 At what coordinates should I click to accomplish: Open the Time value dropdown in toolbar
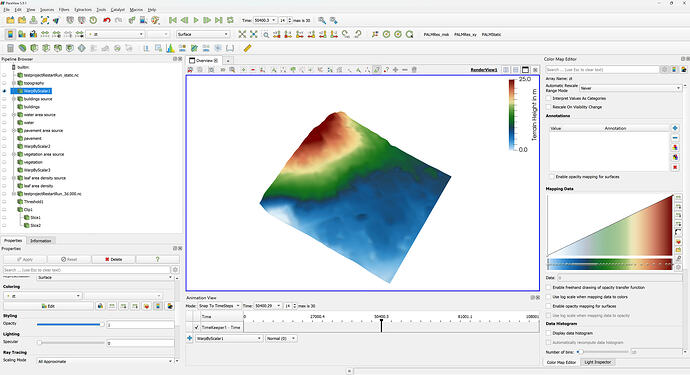tap(265, 20)
